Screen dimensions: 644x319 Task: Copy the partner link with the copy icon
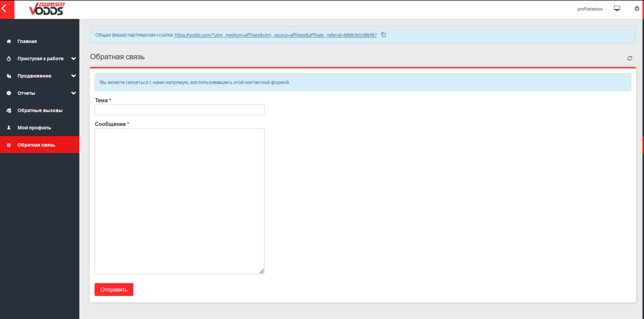pyautogui.click(x=383, y=35)
